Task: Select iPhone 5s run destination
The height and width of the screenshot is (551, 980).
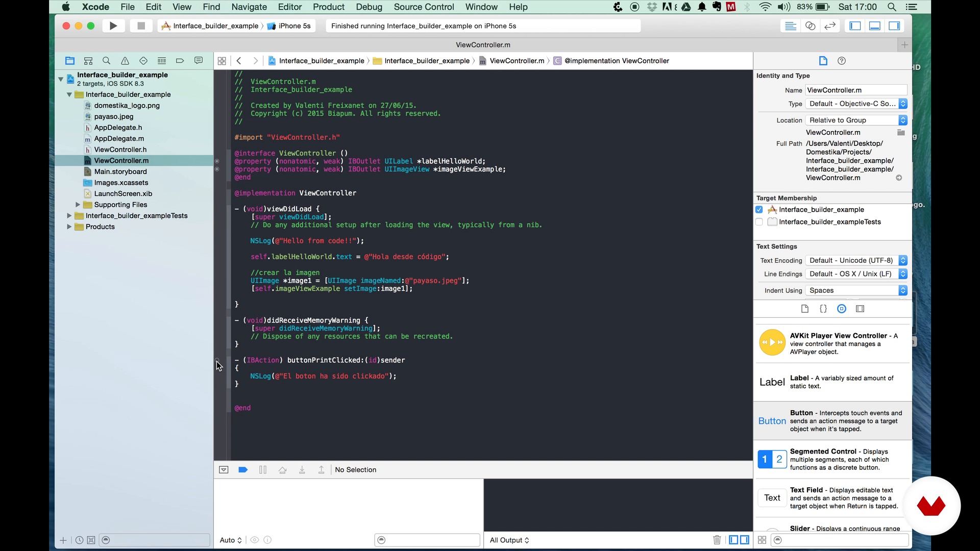Action: coord(289,26)
